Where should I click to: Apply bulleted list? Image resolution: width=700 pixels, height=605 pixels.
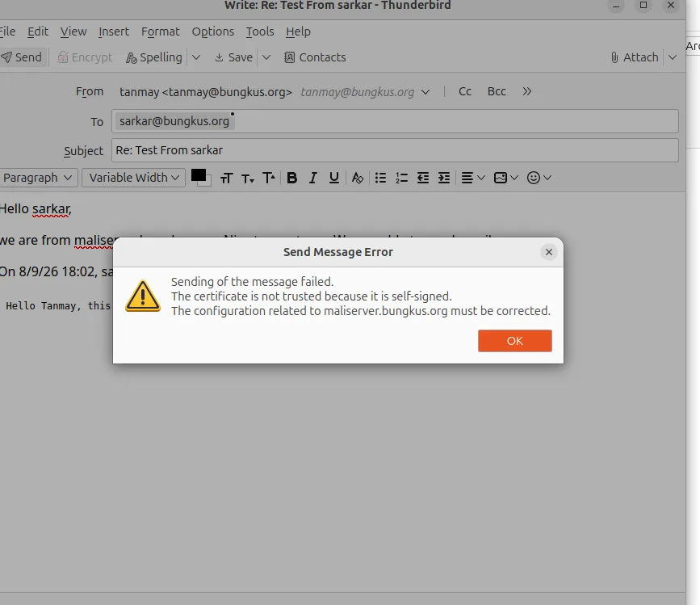click(x=380, y=179)
